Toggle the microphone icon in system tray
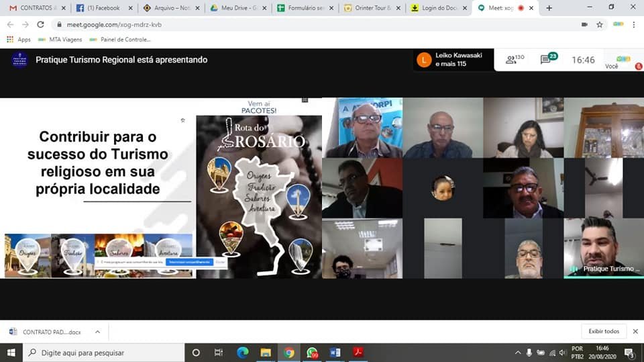 coord(529,353)
